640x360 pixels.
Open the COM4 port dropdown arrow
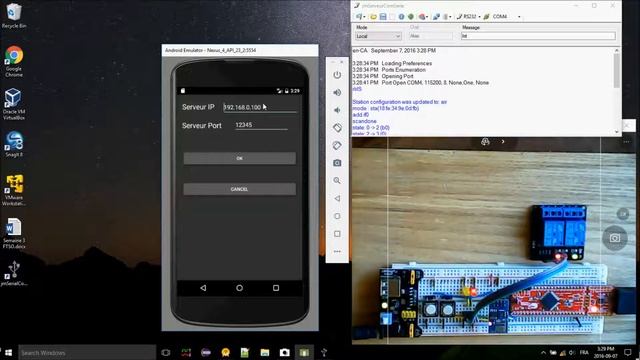click(519, 17)
